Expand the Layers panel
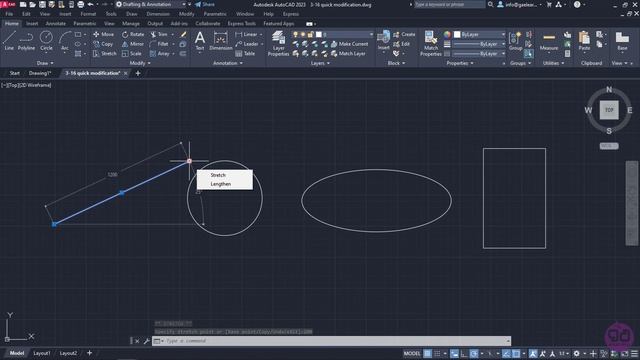 [320, 63]
